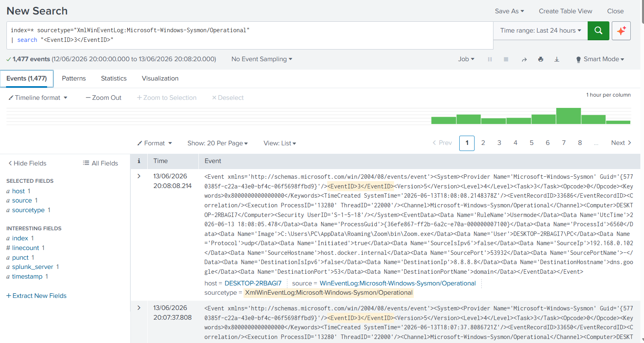Viewport: 644px width, 343px height.
Task: Open Timeline format options
Action: [38, 98]
